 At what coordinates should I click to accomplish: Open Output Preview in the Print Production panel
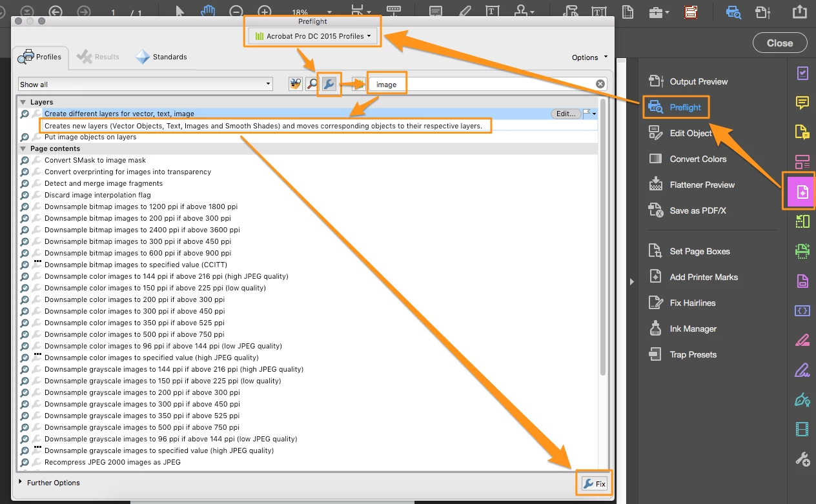(x=688, y=81)
